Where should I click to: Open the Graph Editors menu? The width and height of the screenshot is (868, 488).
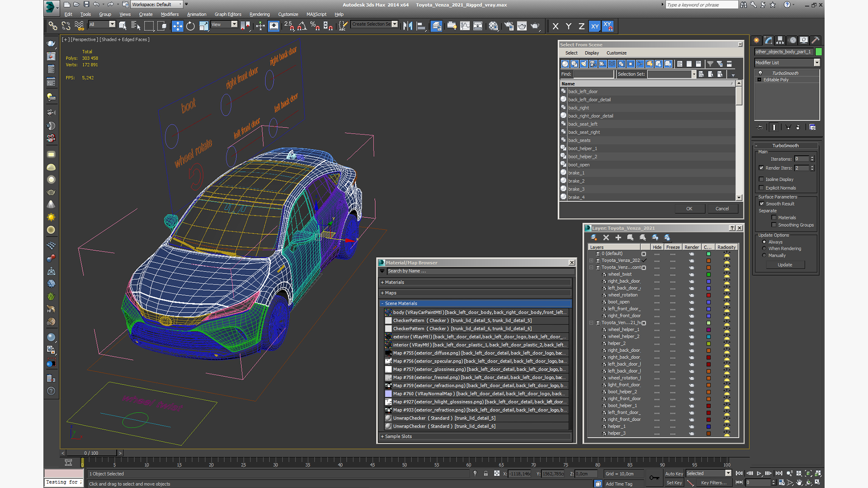[228, 14]
